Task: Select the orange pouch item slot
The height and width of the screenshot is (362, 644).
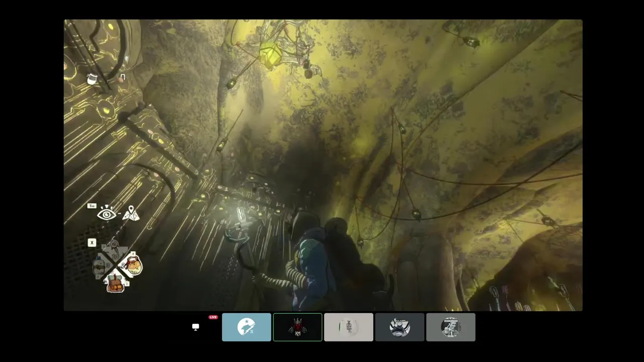Action: 133,265
